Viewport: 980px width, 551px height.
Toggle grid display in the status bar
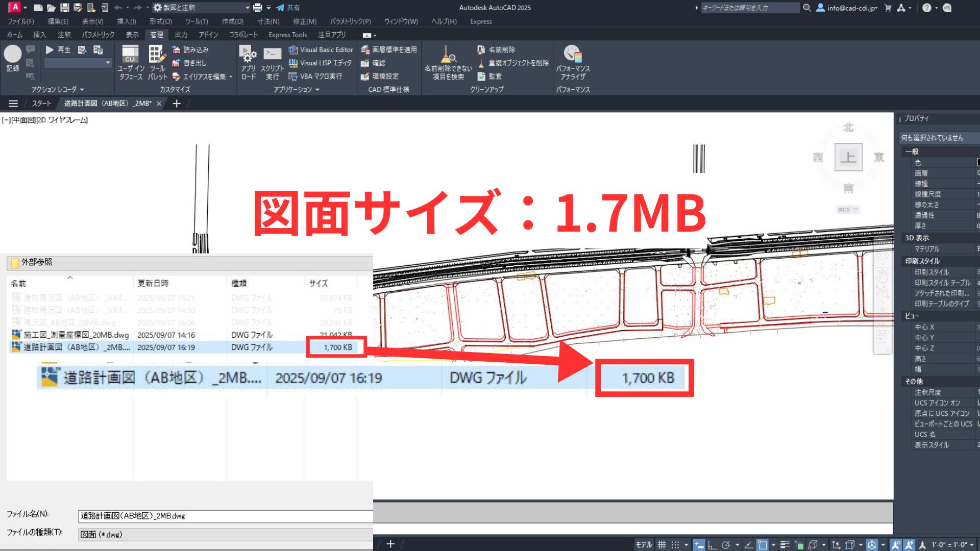tap(661, 544)
